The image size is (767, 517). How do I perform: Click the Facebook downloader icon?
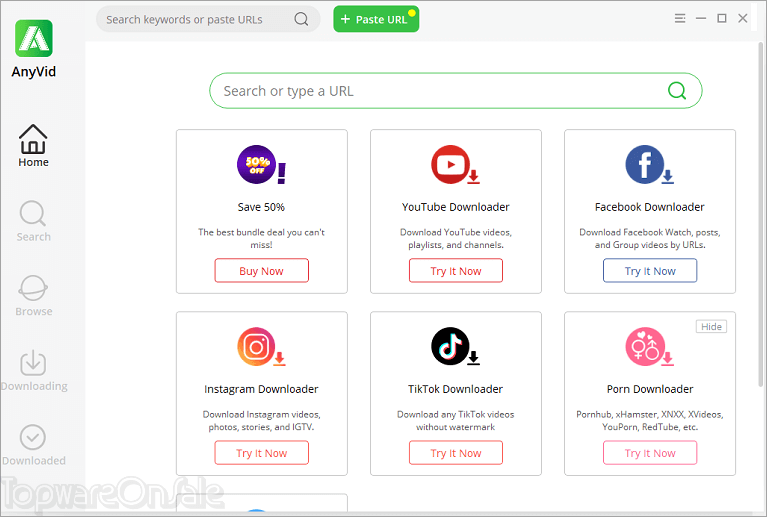[x=649, y=164]
